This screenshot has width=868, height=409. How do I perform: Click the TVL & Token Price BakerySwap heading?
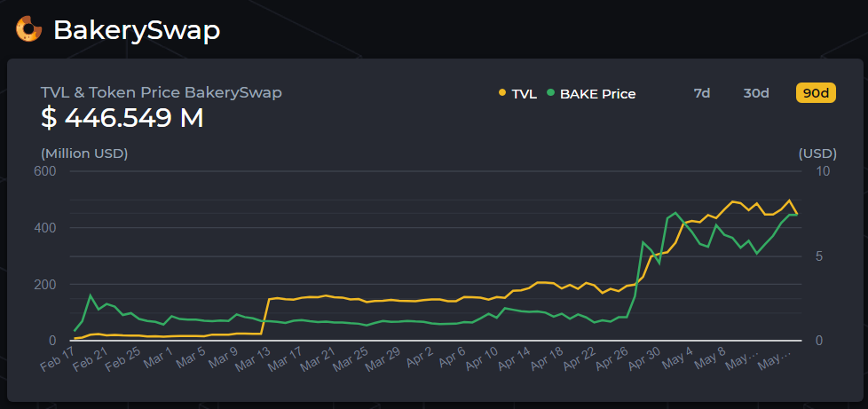click(162, 92)
